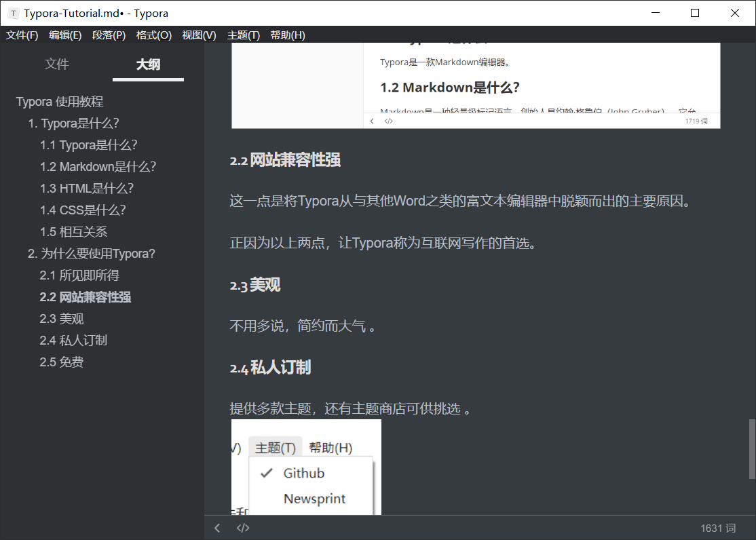Place cursor in heading 2.2 网站兼容性强
The image size is (756, 540).
coord(286,160)
